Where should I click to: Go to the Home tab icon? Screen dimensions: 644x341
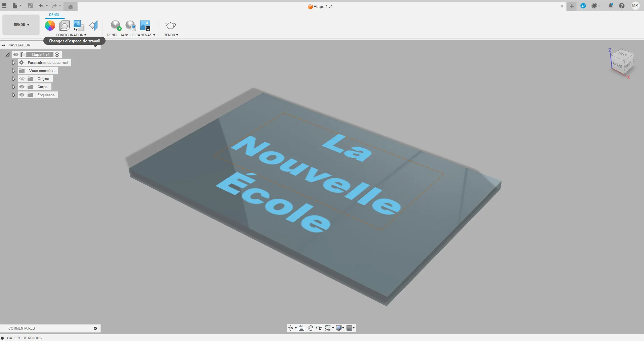pyautogui.click(x=71, y=6)
